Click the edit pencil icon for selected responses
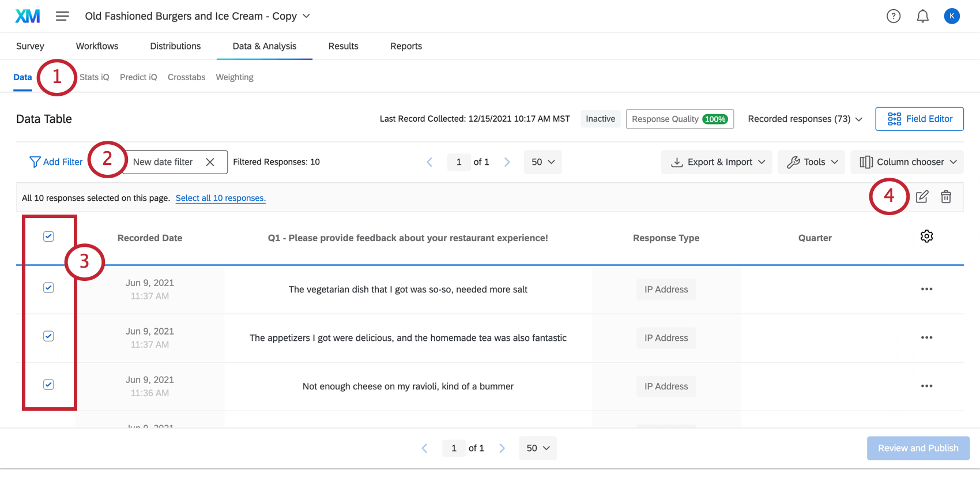 (x=922, y=197)
